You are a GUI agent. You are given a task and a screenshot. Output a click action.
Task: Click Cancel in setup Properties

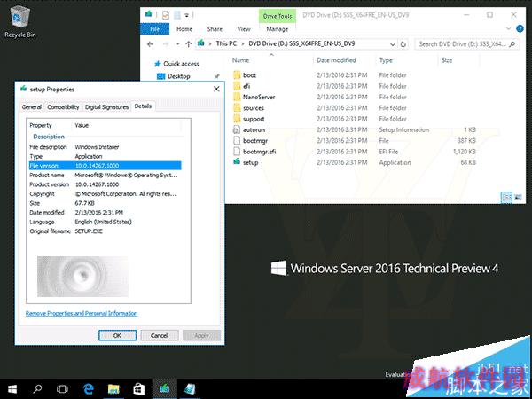coord(159,335)
